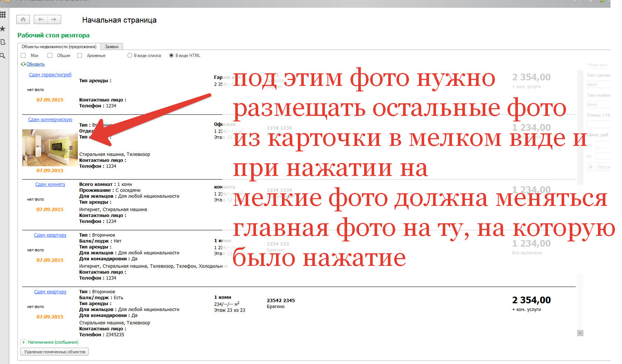Check the Архивные checkbox
Viewport: 622px width, 364px height.
coord(79,56)
